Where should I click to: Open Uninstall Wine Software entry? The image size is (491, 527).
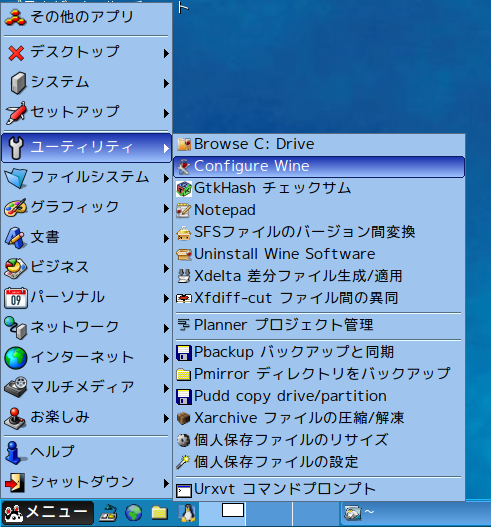click(319, 254)
